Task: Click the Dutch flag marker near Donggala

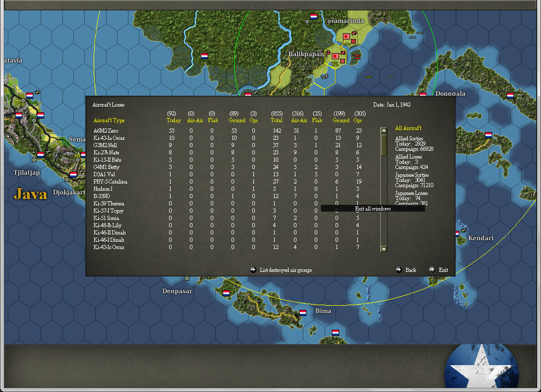Action: [423, 95]
